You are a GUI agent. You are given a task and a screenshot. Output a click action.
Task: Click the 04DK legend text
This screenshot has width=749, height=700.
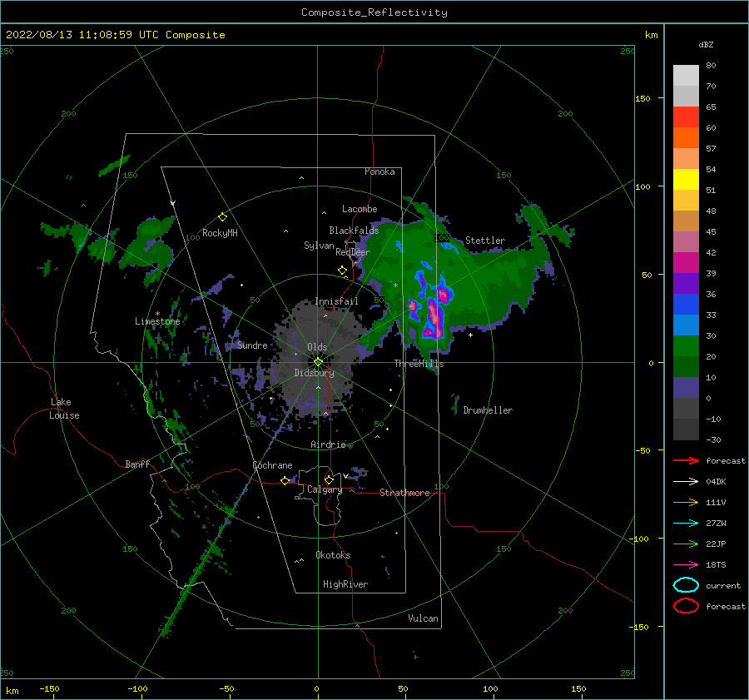(716, 481)
